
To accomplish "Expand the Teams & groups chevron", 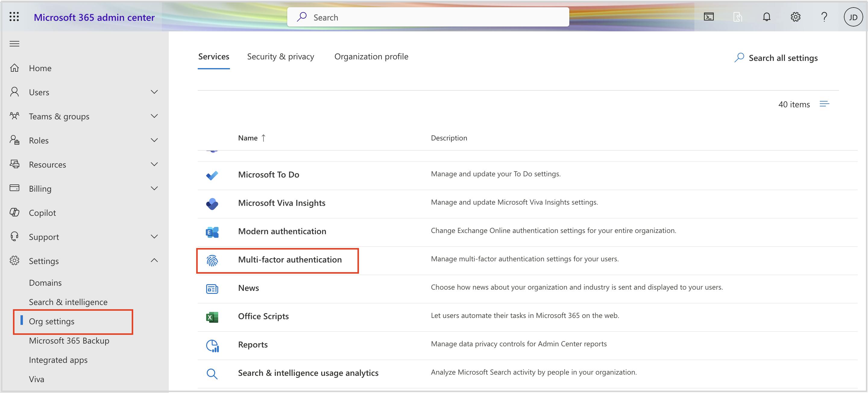I will click(154, 116).
